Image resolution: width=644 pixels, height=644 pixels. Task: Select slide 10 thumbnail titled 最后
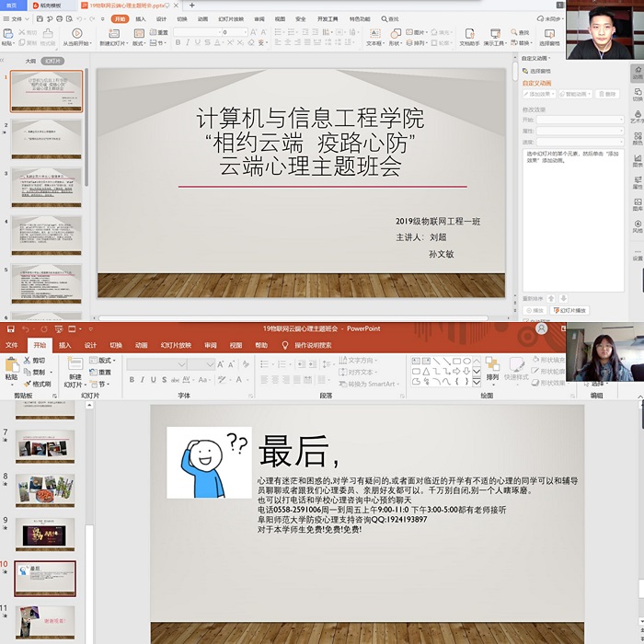(x=45, y=580)
